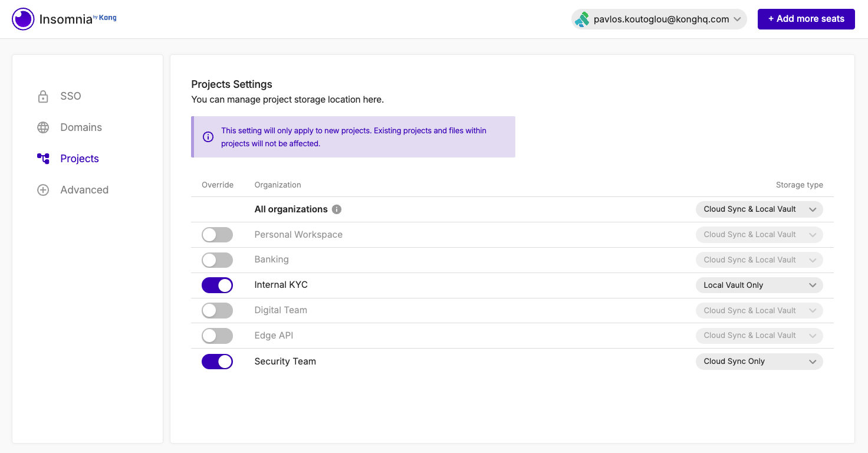Turn off Security Team override toggle

(217, 362)
